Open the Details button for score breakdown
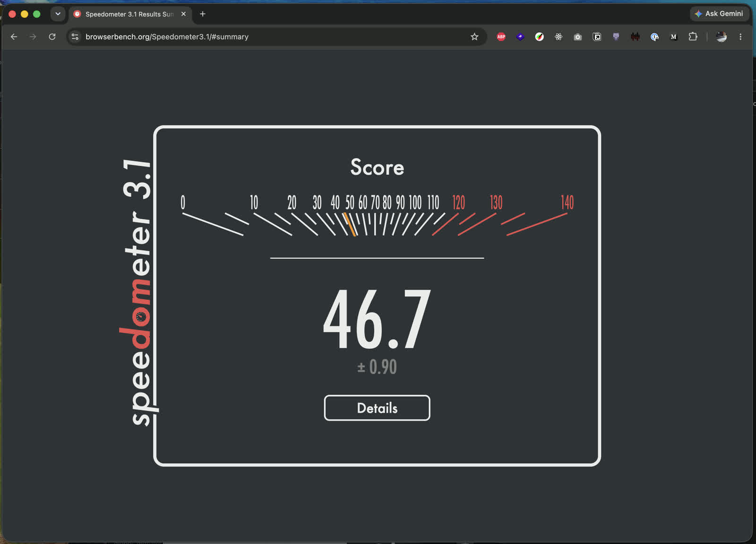Image resolution: width=756 pixels, height=544 pixels. click(x=377, y=408)
